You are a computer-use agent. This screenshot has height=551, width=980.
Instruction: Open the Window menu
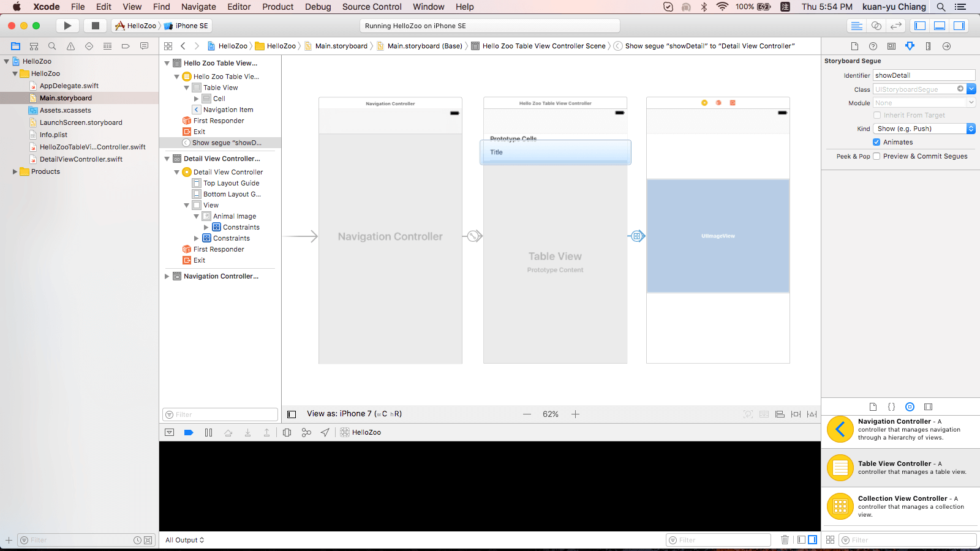point(428,7)
